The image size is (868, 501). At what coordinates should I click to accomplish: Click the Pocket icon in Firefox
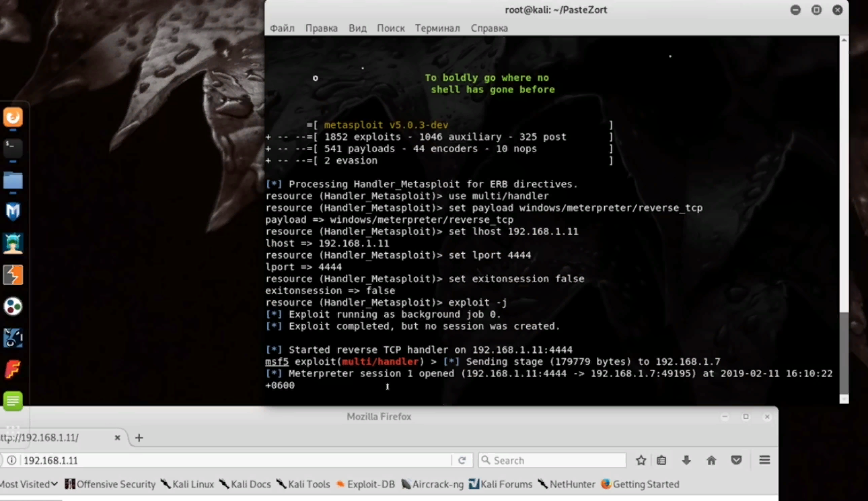736,461
